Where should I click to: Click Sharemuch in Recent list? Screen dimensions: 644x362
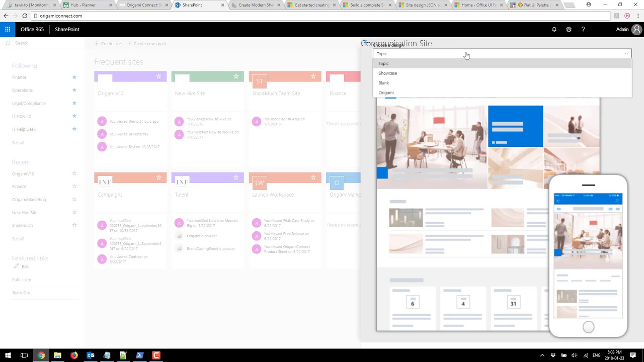[x=23, y=226]
